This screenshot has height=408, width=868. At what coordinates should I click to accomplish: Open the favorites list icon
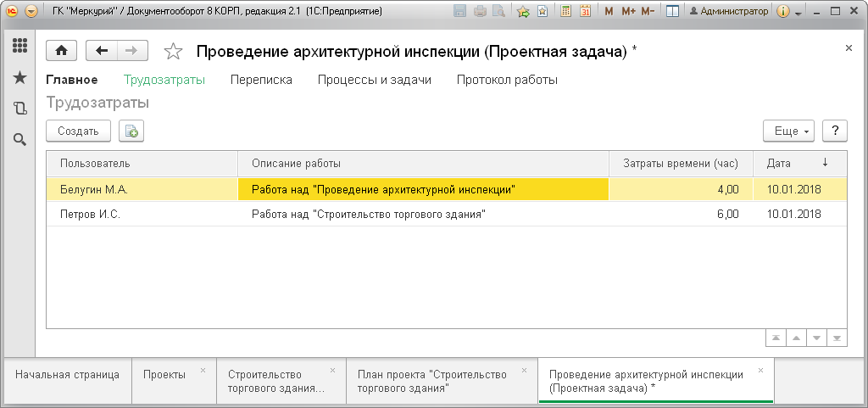[542, 11]
